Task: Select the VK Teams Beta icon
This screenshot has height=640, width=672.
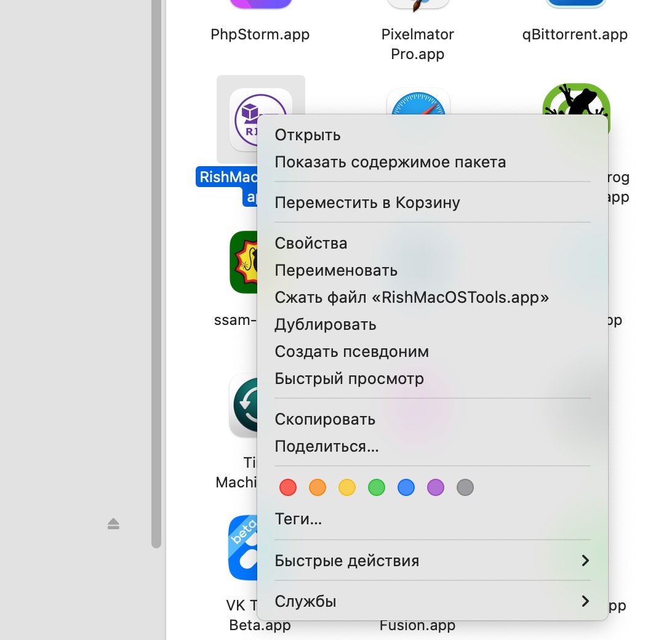Action: pyautogui.click(x=242, y=548)
